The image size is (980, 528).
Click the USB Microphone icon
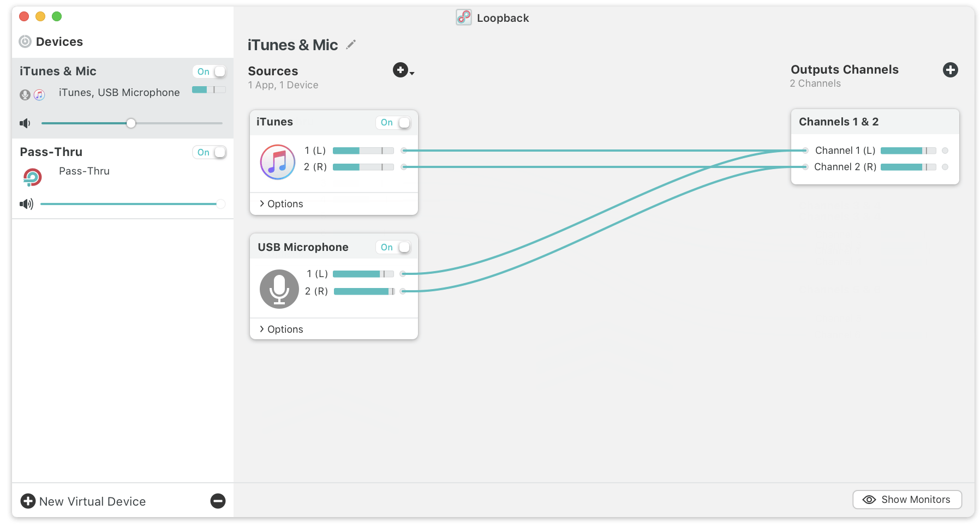pyautogui.click(x=279, y=289)
